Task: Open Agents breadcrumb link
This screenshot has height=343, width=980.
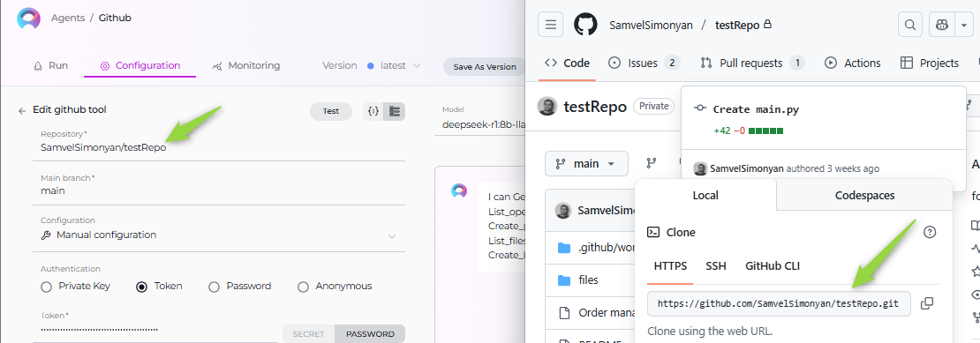Action: click(67, 19)
